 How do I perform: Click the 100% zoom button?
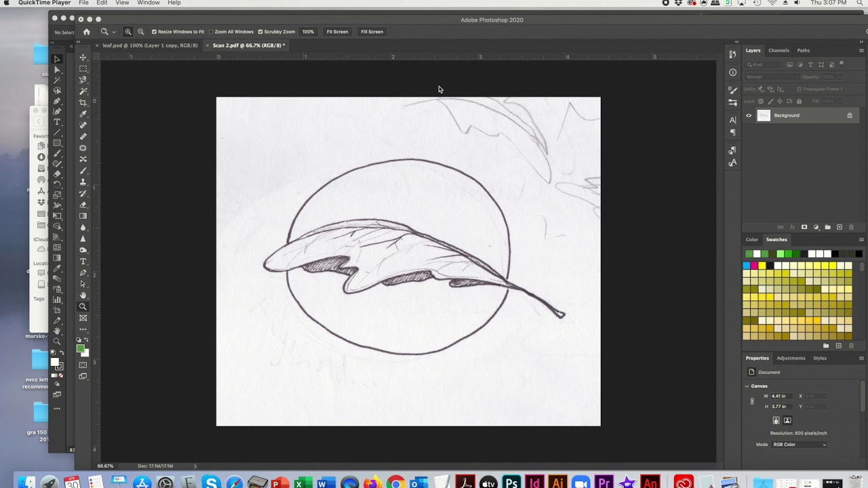coord(308,32)
